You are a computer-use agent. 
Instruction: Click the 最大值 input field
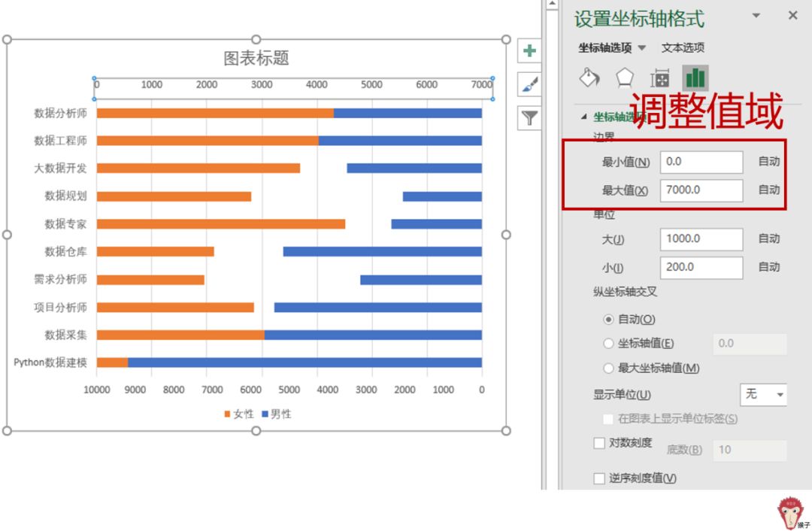pyautogui.click(x=701, y=190)
